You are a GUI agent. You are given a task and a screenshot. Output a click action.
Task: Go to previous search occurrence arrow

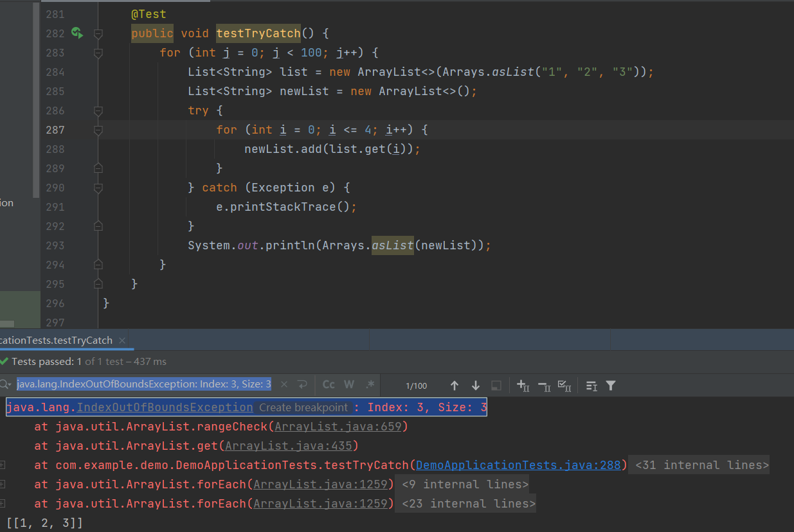pos(455,386)
